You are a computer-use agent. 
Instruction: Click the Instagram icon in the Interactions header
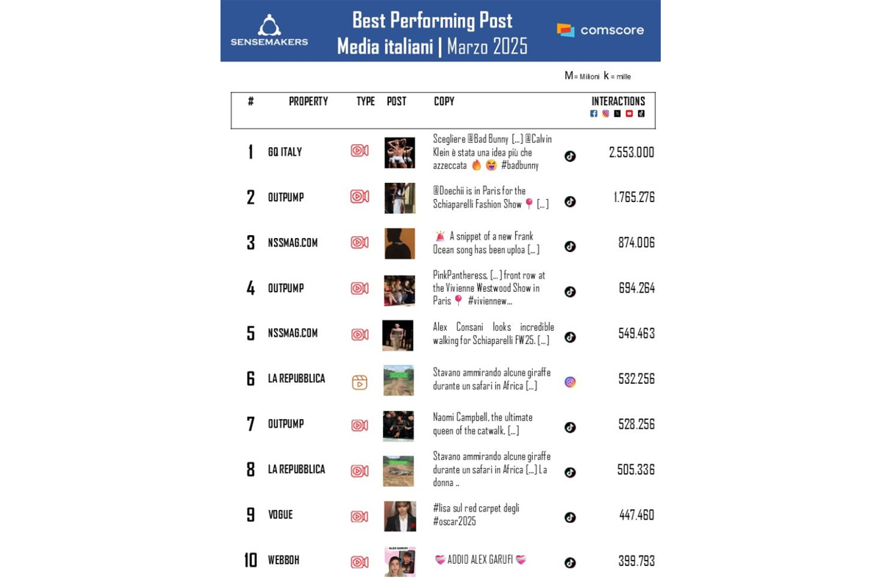[606, 114]
